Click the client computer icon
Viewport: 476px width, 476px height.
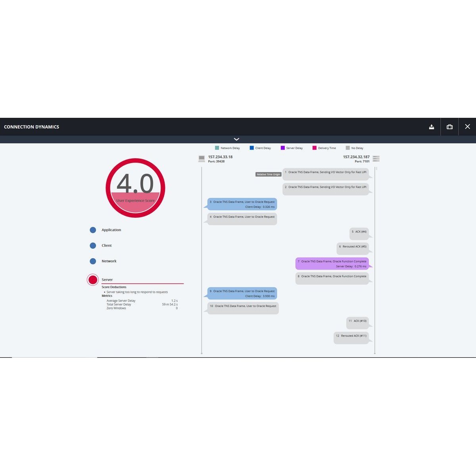(202, 159)
